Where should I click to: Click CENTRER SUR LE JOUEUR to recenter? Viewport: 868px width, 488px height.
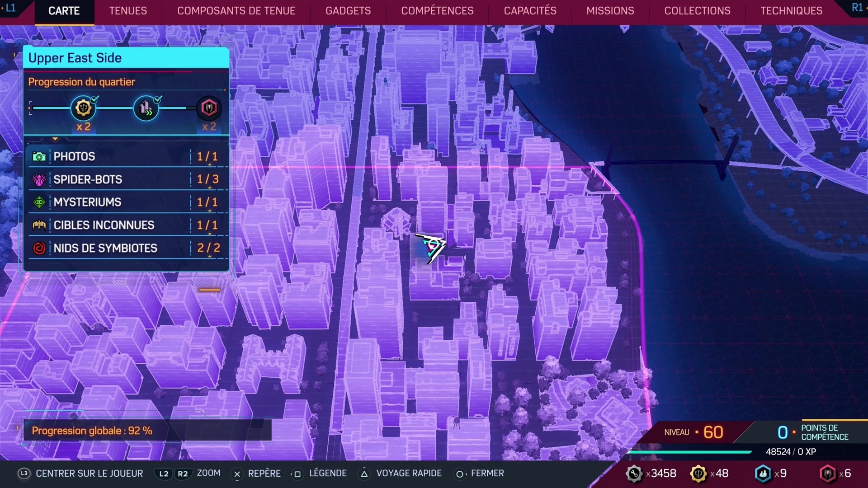[90, 473]
